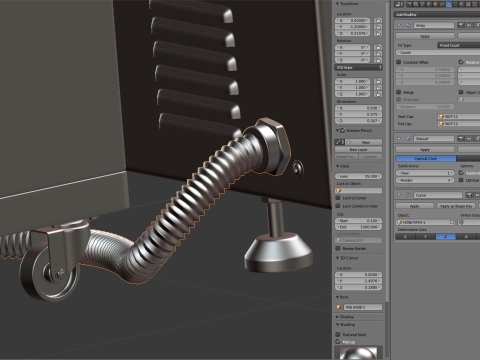Click the object icon beside item name

click(x=339, y=307)
